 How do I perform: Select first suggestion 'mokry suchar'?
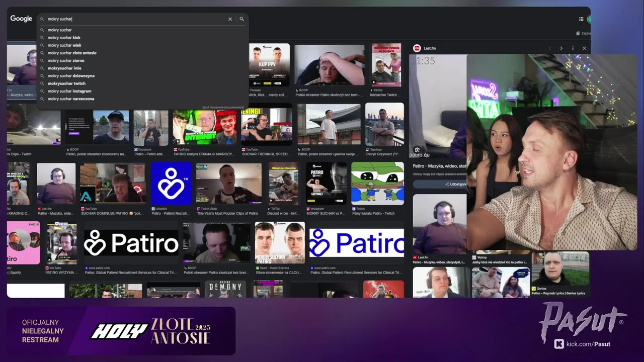142,30
